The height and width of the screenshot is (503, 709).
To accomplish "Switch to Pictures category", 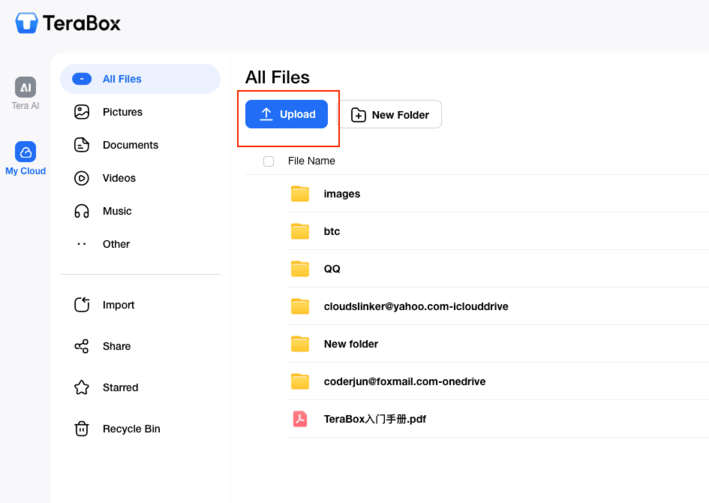I will 123,112.
